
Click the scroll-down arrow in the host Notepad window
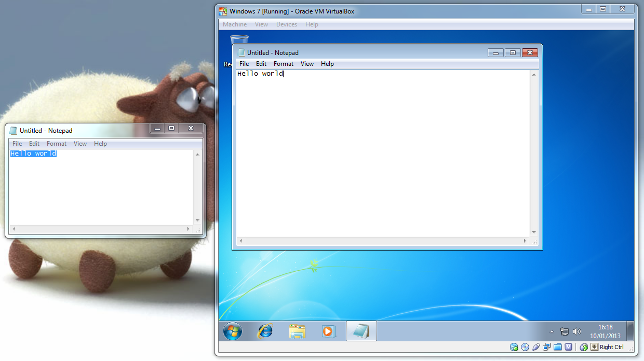click(197, 220)
